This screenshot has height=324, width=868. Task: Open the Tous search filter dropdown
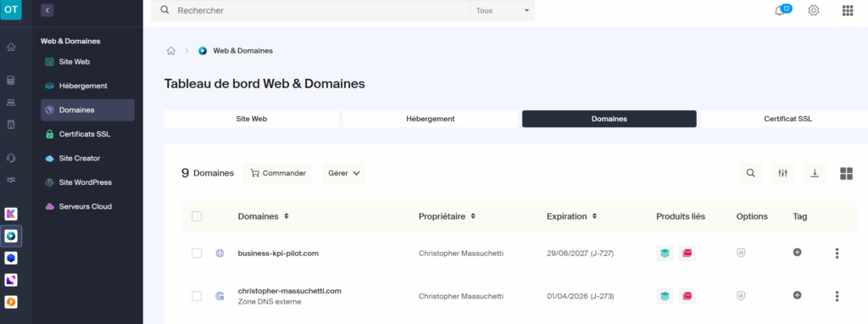[503, 10]
